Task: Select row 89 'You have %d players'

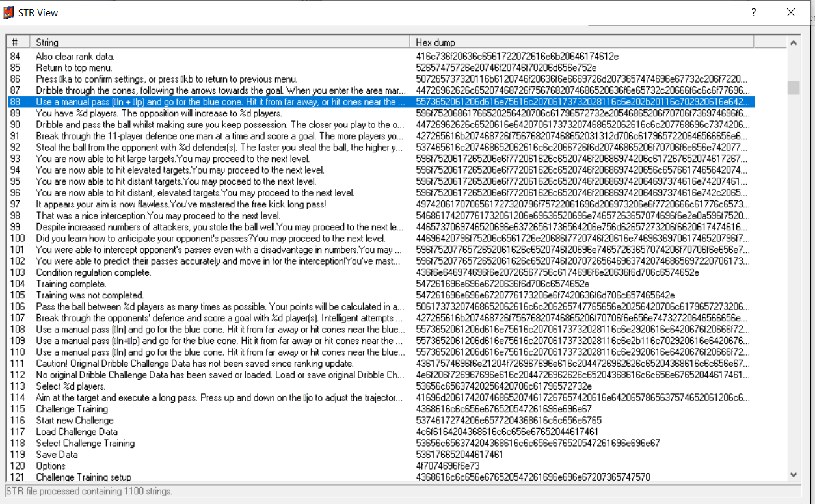Action: coord(381,113)
